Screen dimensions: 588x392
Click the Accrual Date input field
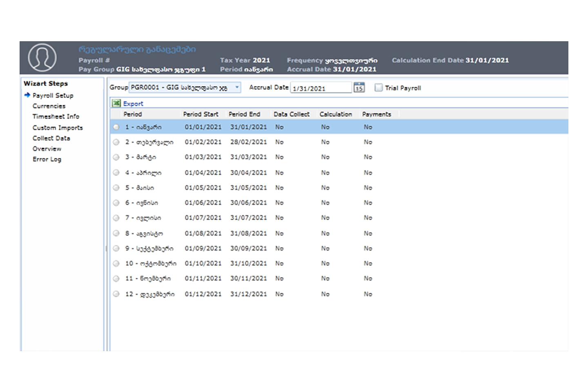[321, 88]
